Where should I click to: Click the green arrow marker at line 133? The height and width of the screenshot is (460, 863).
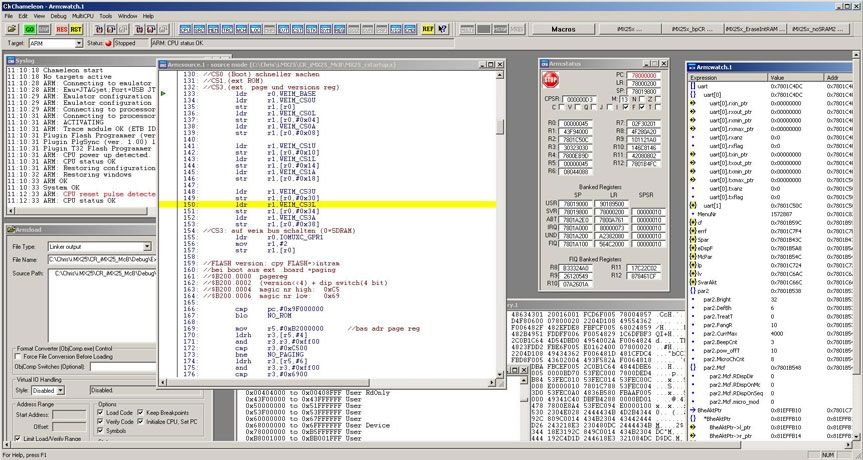[163, 94]
